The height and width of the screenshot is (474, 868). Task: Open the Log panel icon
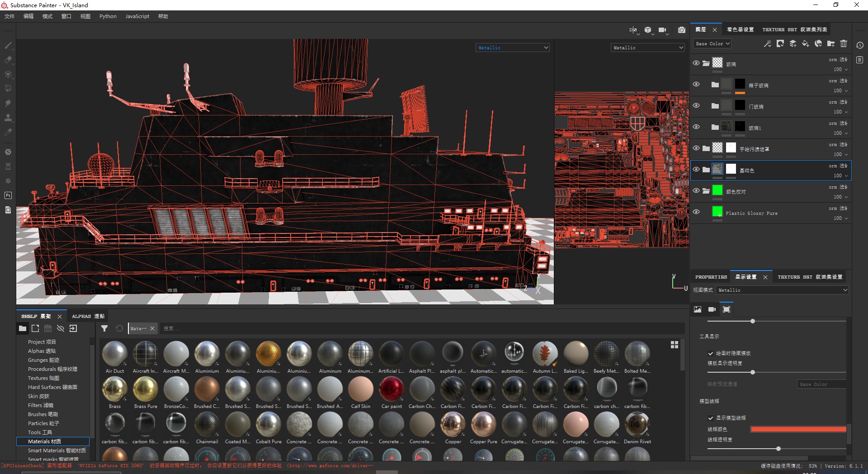(860, 60)
